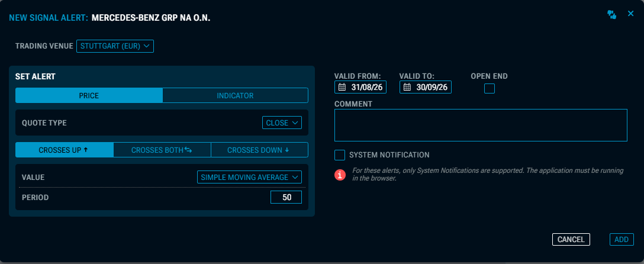
Task: Click inside the Comment text box
Action: [481, 125]
